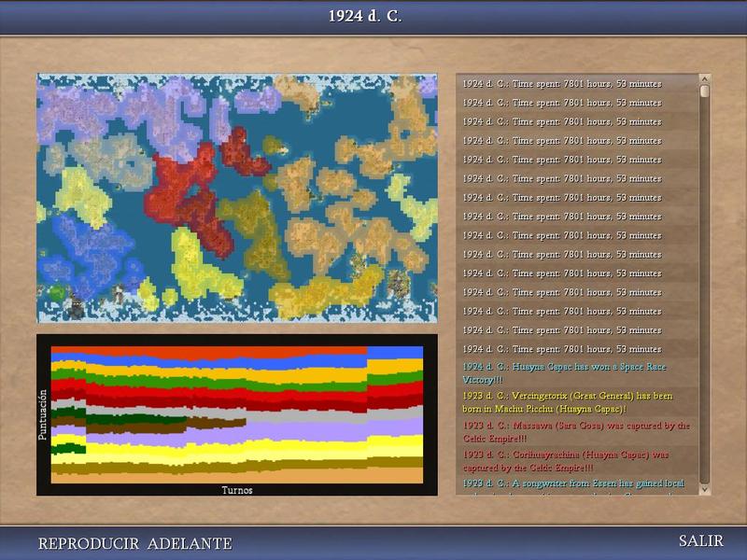Click SALIR to exit the replay
This screenshot has height=560, width=747.
pos(701,541)
